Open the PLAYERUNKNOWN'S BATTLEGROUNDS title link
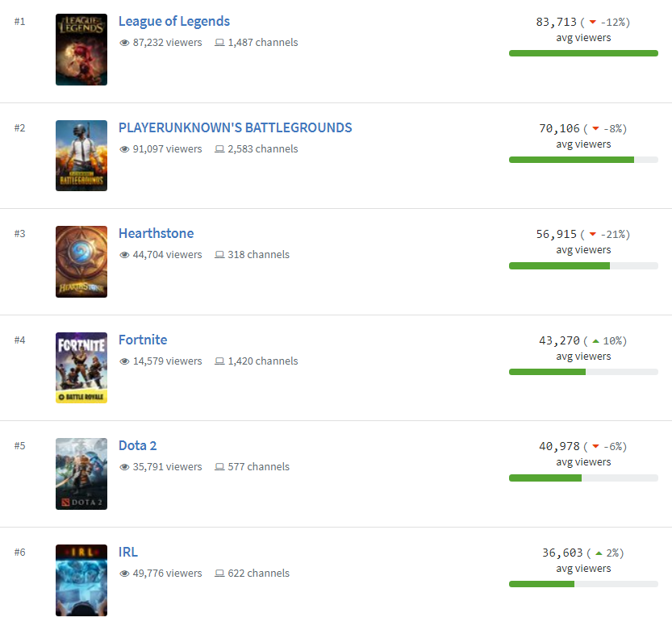 click(x=235, y=127)
